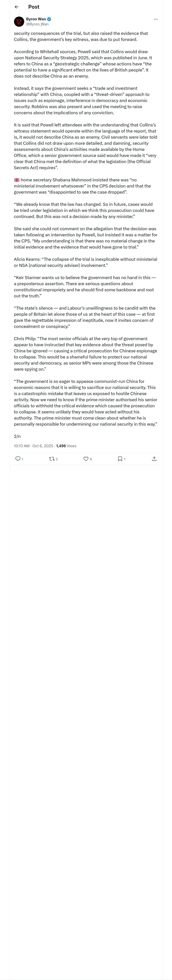Click the Byron Wan display name
Image resolution: width=172 pixels, height=980 pixels.
(x=36, y=19)
